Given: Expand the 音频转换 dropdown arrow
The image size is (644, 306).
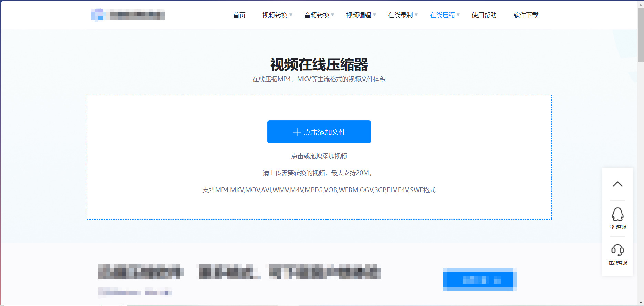Looking at the screenshot, I should click(x=333, y=15).
